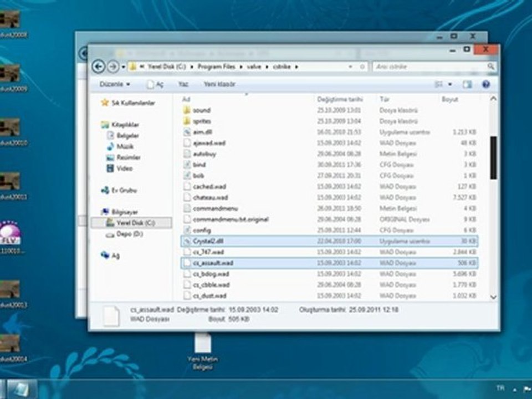532x399 pixels.
Task: Select Ağ in navigation pane
Action: tap(110, 255)
